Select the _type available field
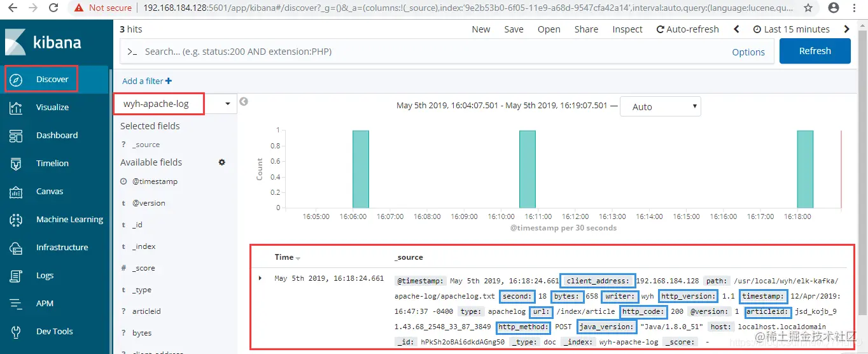The height and width of the screenshot is (354, 868). 142,290
